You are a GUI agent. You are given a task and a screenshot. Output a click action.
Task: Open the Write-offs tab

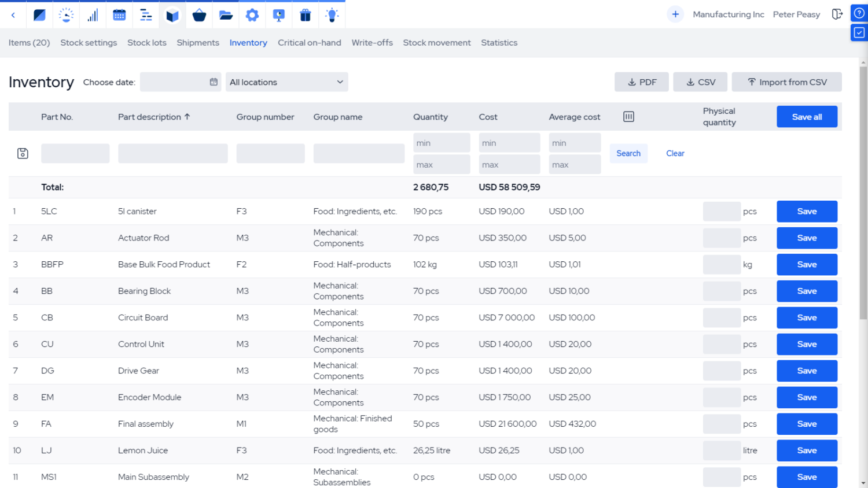point(372,42)
